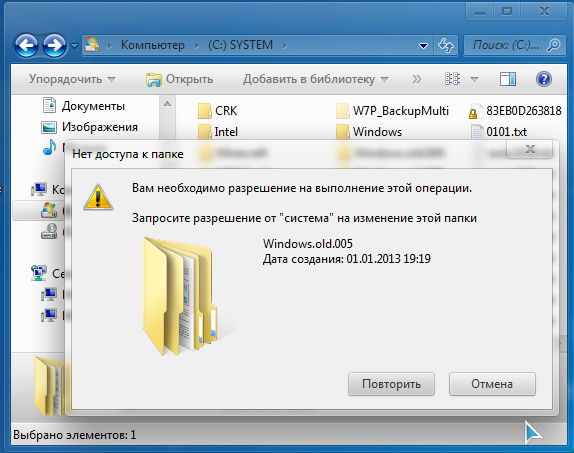The width and height of the screenshot is (574, 453).
Task: Select the CRK folder
Action: pos(217,111)
